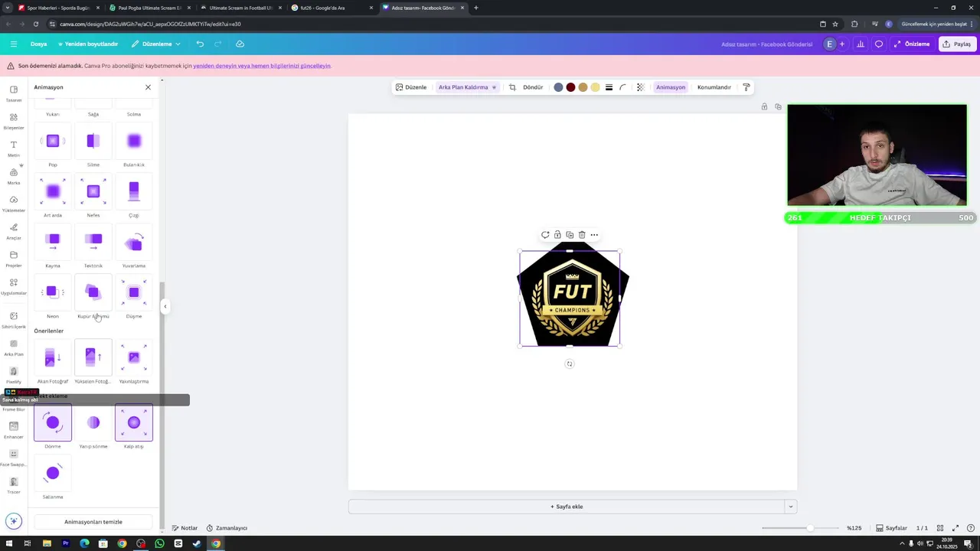Open the Yüklemeler uploads panel
Screen dimensions: 980x551
coord(14,204)
